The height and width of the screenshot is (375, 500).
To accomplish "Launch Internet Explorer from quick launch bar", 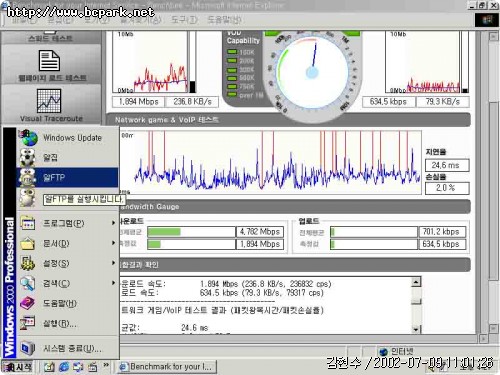I will 64,367.
